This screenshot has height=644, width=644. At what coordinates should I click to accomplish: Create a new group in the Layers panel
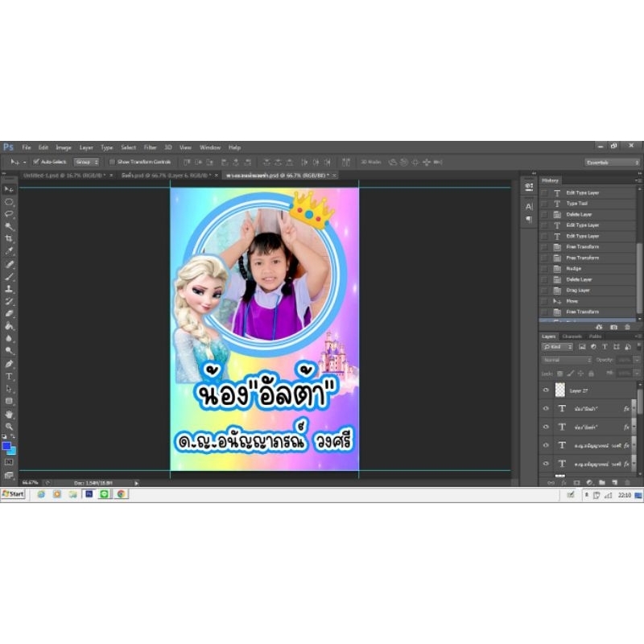(601, 482)
